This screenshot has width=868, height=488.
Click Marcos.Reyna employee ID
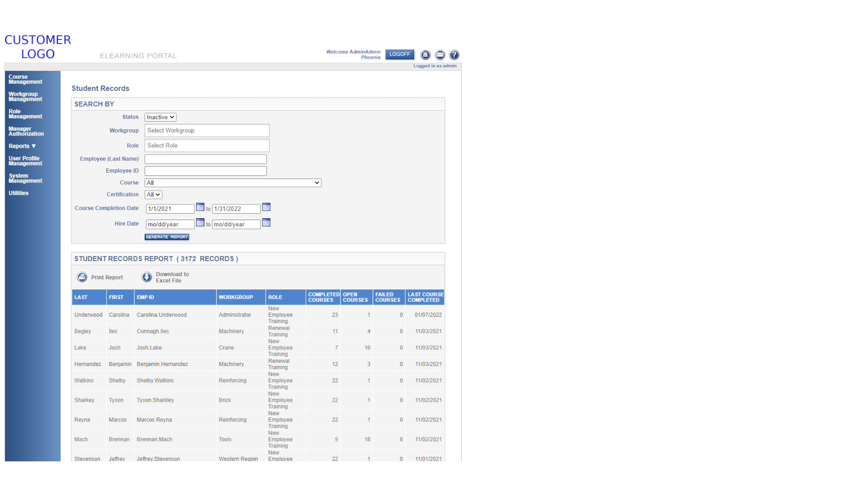[x=155, y=420]
